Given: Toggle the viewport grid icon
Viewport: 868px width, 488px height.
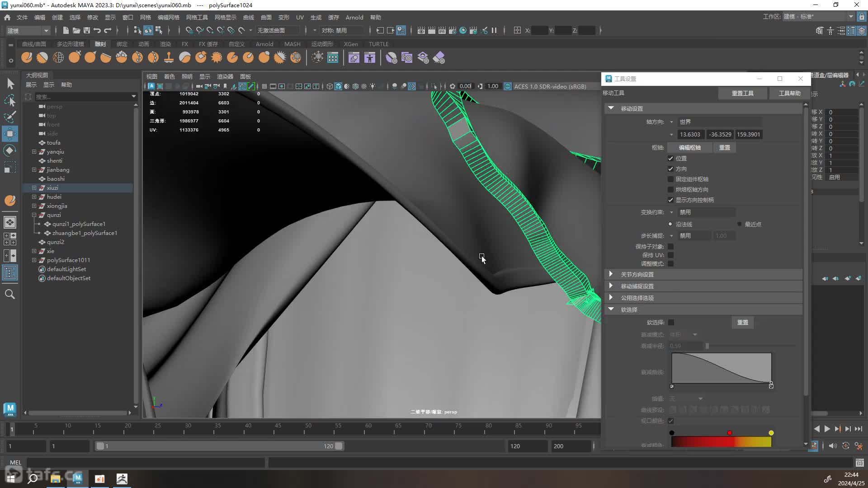Looking at the screenshot, I should (264, 86).
